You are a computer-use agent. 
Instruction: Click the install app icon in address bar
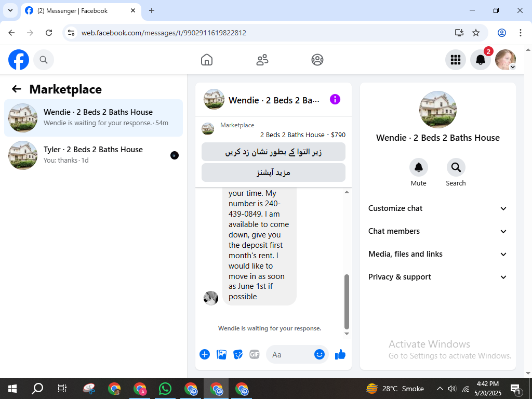coord(459,33)
